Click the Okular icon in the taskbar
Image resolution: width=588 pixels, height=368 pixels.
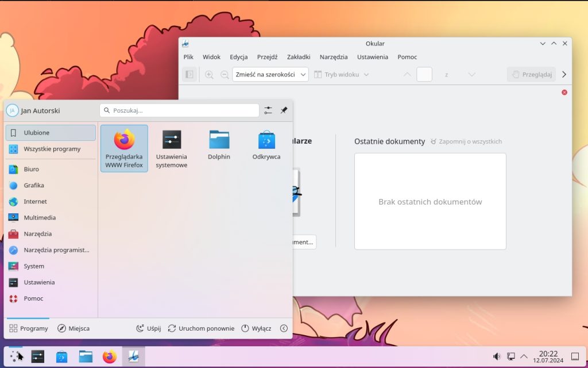(x=133, y=356)
